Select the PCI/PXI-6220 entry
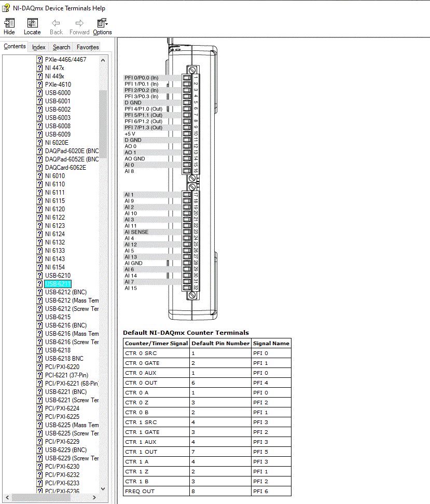The height and width of the screenshot is (504, 430). point(62,367)
